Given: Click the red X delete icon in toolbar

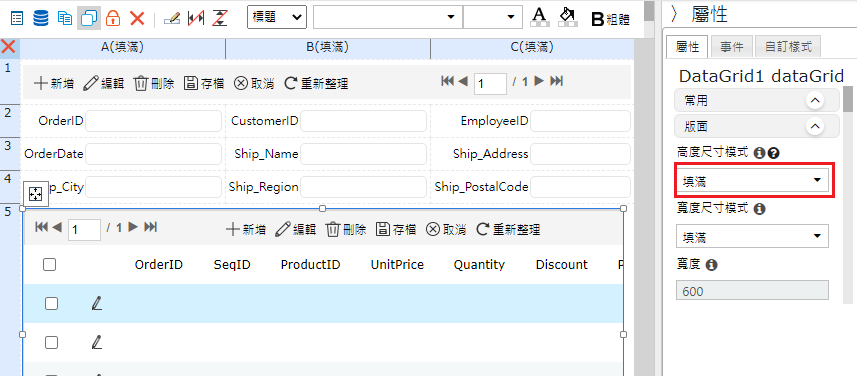Looking at the screenshot, I should [x=137, y=18].
